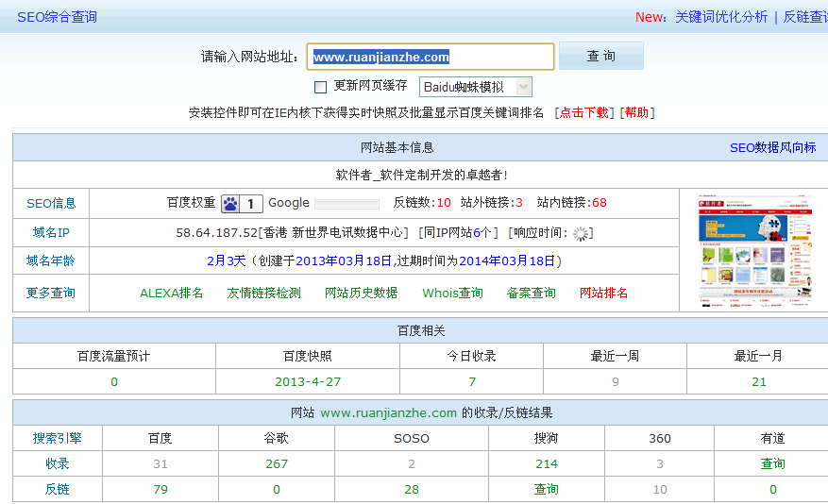Click Google indexed count 267
This screenshot has height=504, width=828.
(277, 464)
